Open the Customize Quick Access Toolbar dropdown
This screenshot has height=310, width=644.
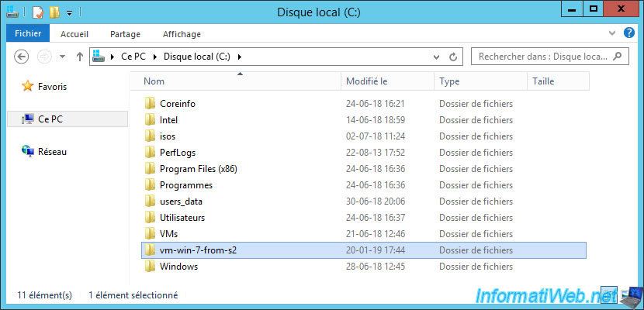[69, 12]
